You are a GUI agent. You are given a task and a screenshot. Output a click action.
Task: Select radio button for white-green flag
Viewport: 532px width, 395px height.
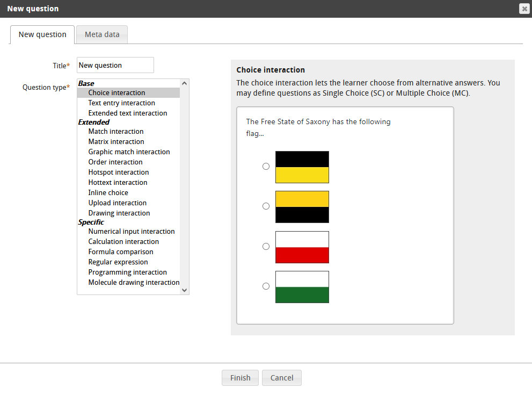(x=266, y=286)
